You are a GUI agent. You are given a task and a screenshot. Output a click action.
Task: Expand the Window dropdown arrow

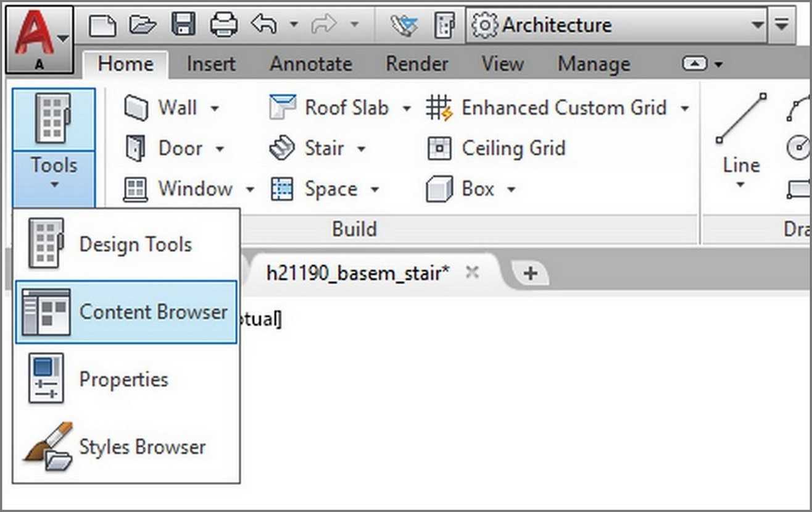(x=250, y=190)
